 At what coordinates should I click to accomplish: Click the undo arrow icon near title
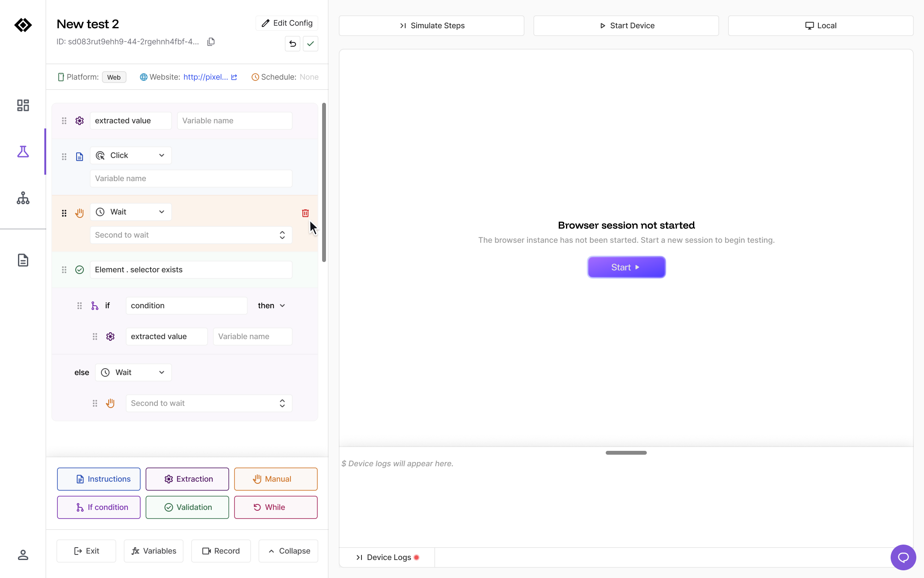[x=293, y=44]
